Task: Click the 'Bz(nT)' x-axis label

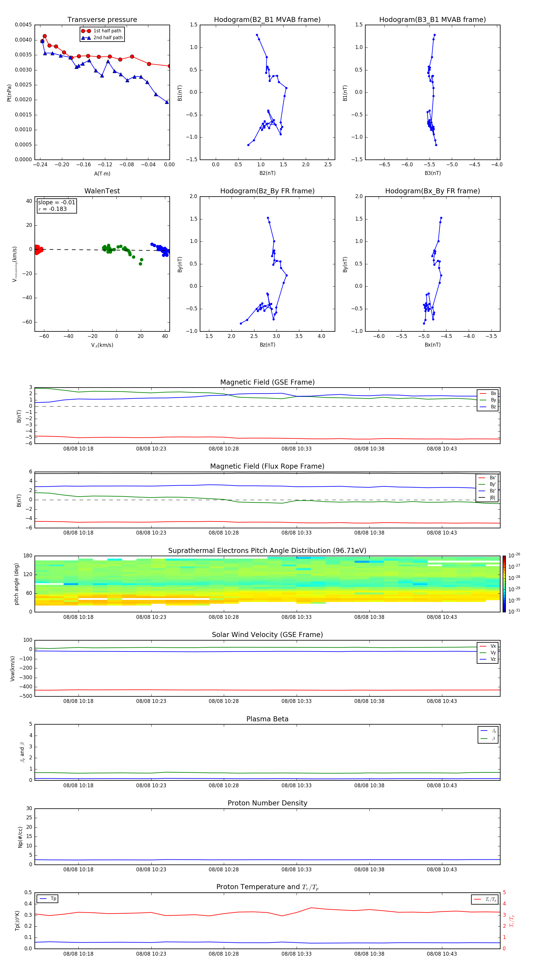Action: click(x=267, y=345)
